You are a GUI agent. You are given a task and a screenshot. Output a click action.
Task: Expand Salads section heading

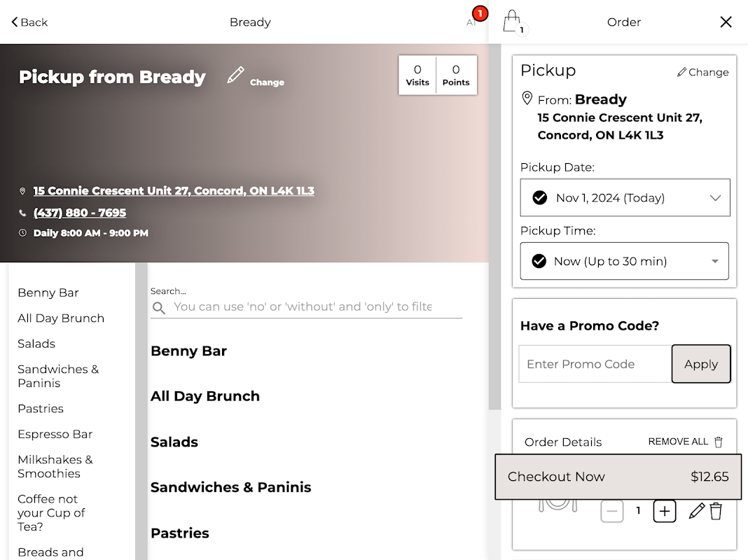174,442
